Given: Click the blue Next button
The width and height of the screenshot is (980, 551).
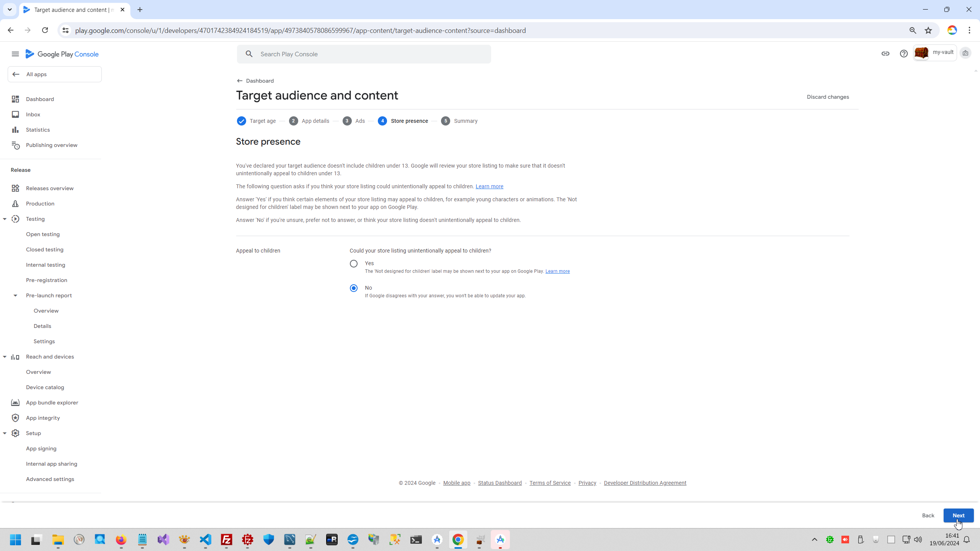Looking at the screenshot, I should (x=958, y=515).
